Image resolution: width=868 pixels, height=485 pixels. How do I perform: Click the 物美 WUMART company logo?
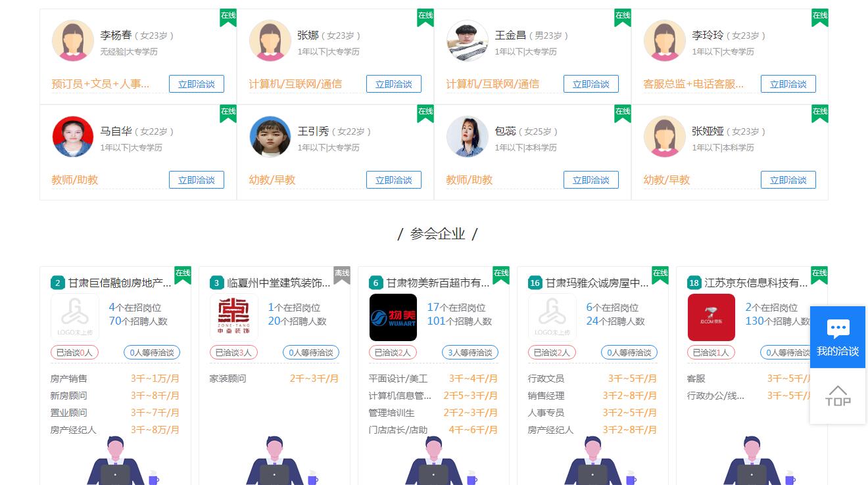tap(393, 317)
